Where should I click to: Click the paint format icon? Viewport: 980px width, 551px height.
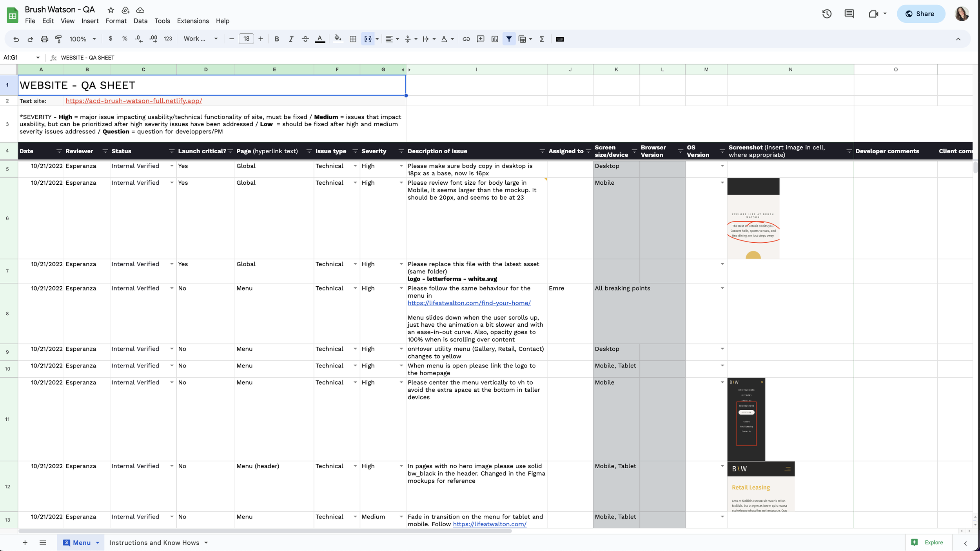pyautogui.click(x=58, y=39)
